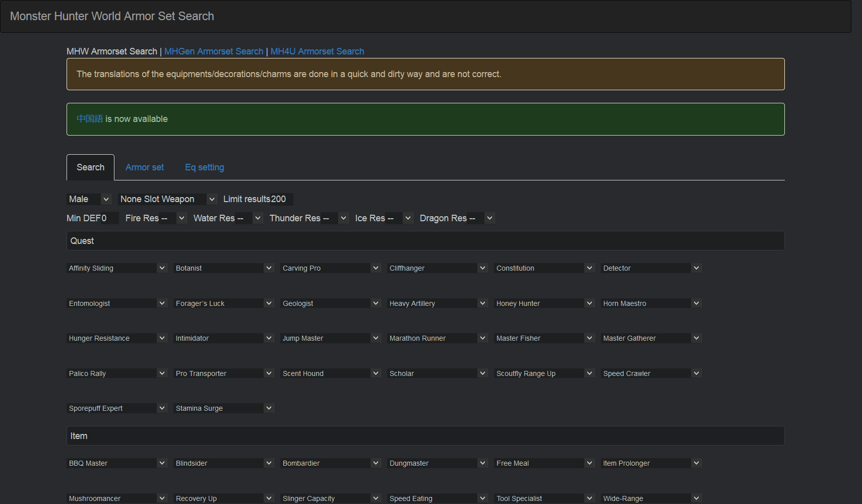862x504 pixels.
Task: Open the Heavy Artillery skill dropdown
Action: pyautogui.click(x=438, y=303)
